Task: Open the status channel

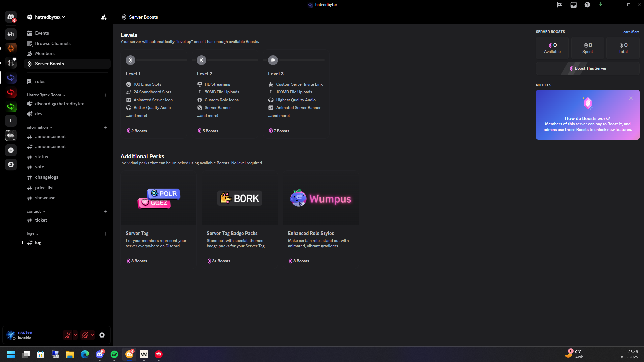Action: pyautogui.click(x=67, y=157)
